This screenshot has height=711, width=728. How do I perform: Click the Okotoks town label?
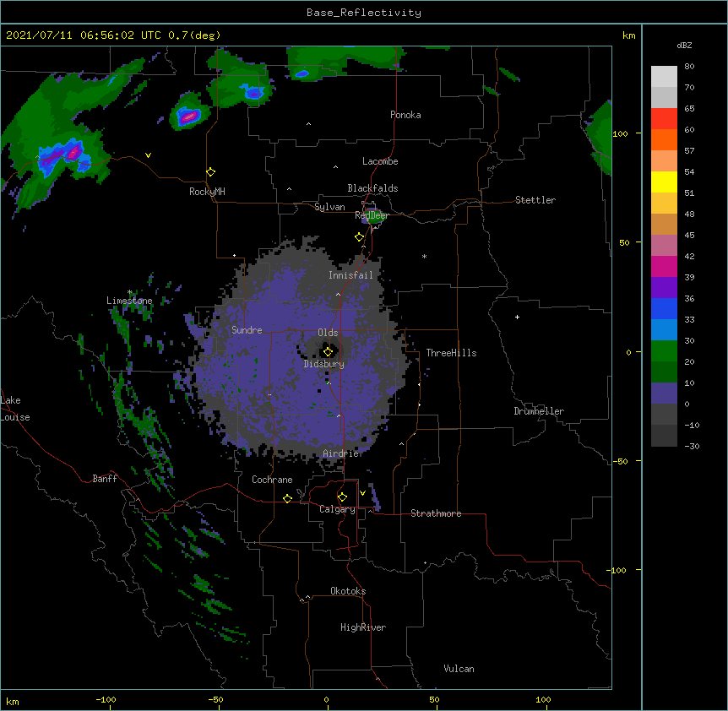pyautogui.click(x=348, y=591)
